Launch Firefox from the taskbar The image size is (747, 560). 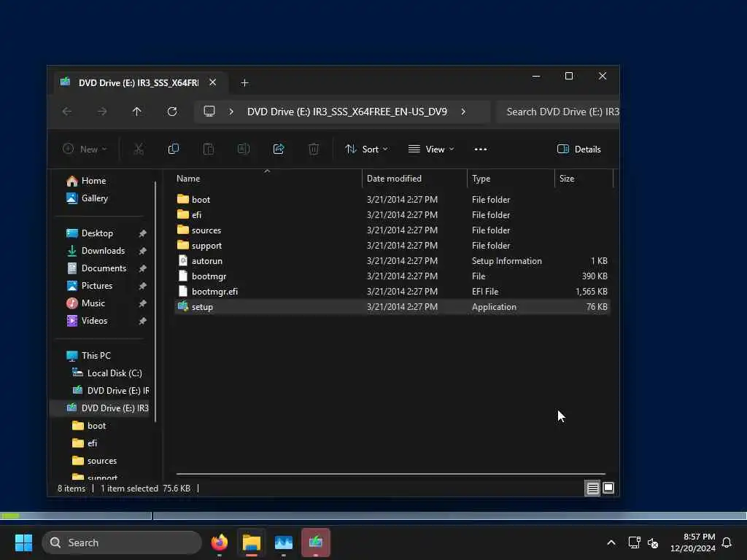(219, 542)
